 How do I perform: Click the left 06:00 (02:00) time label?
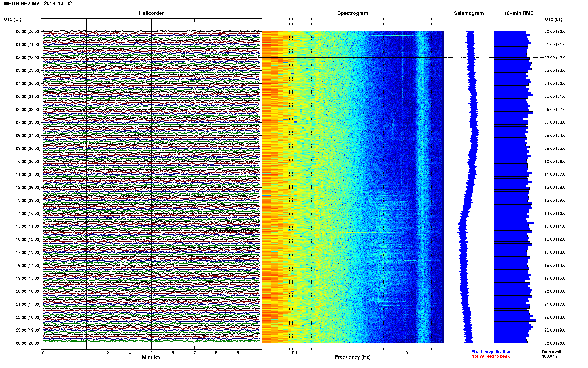pos(28,109)
